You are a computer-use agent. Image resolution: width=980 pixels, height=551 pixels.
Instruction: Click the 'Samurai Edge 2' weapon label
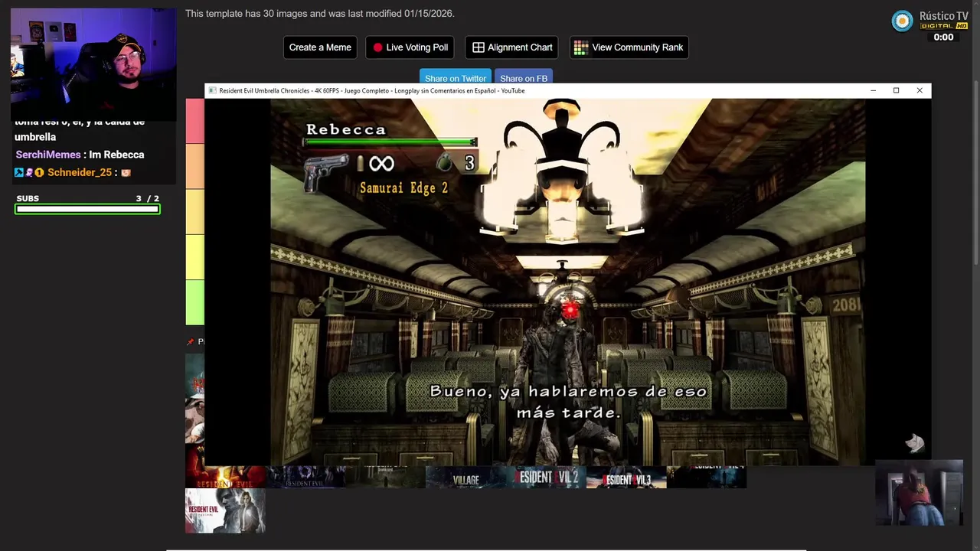[403, 188]
